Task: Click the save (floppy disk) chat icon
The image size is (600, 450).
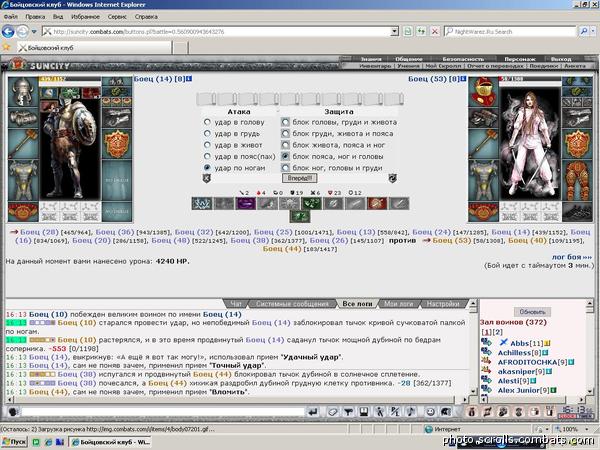Action: (364, 412)
